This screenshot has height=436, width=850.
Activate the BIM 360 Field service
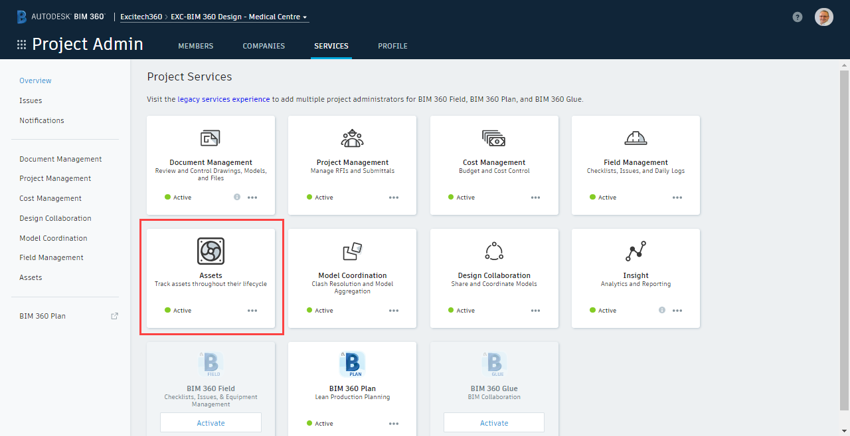pos(211,422)
